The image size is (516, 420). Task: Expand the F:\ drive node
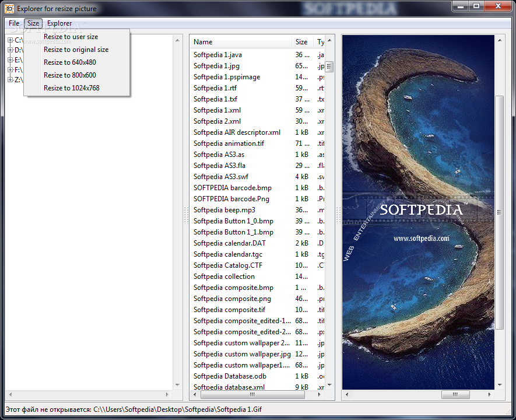coord(10,70)
